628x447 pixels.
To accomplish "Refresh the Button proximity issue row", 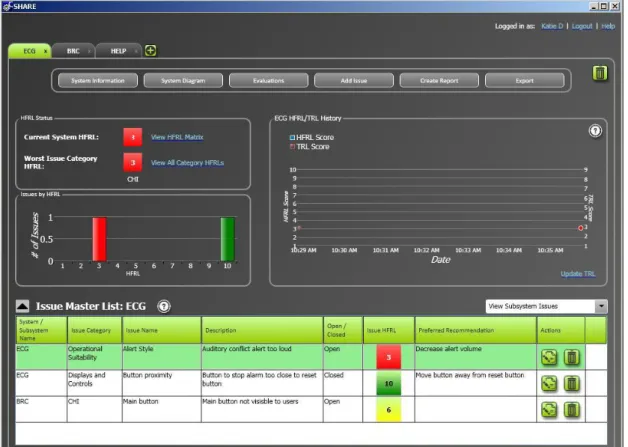I will pos(549,383).
